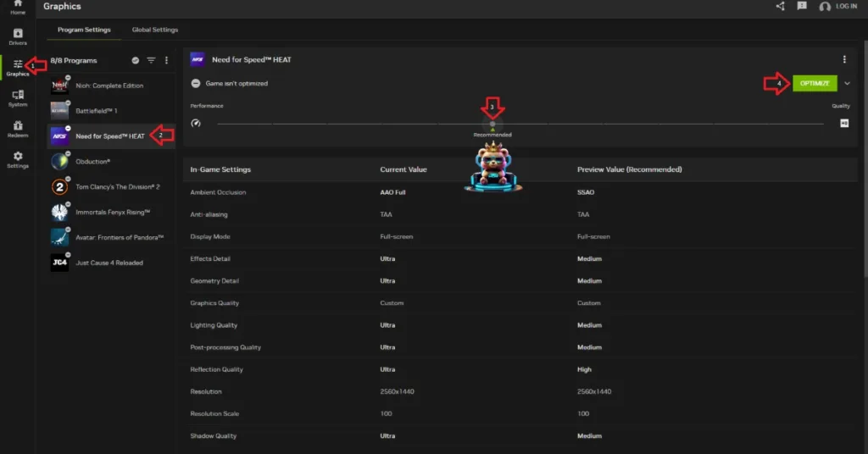This screenshot has width=868, height=454.
Task: Click the Resolution Scale setting row
Action: [520, 413]
